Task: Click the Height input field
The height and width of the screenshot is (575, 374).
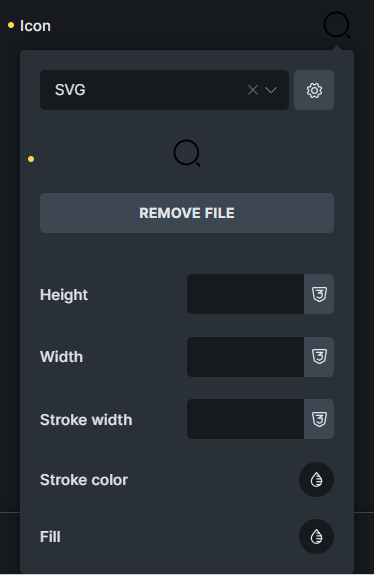Action: 245,294
